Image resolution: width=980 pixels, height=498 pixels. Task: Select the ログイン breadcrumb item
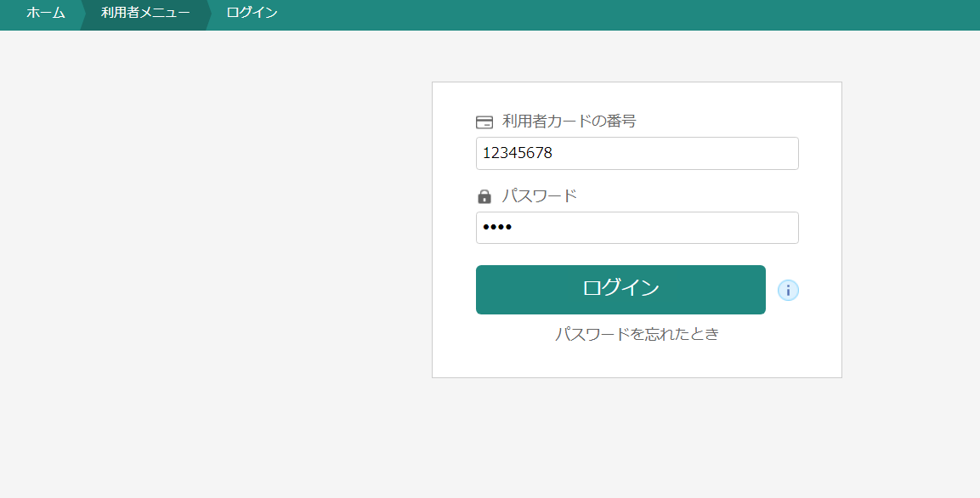tap(252, 14)
